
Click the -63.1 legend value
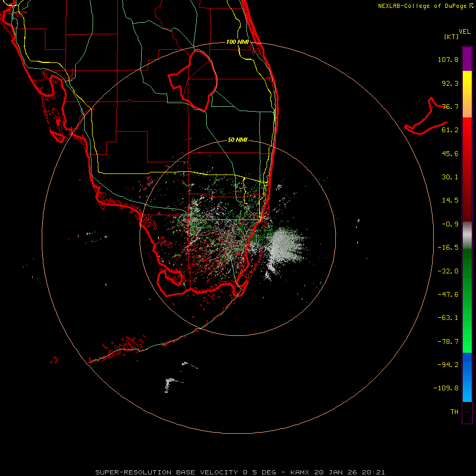[x=448, y=318]
